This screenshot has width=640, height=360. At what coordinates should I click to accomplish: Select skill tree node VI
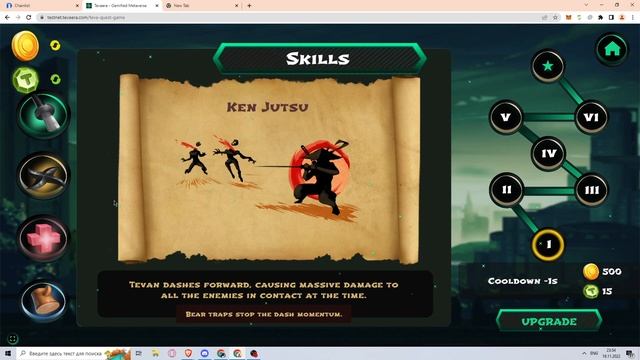(591, 118)
